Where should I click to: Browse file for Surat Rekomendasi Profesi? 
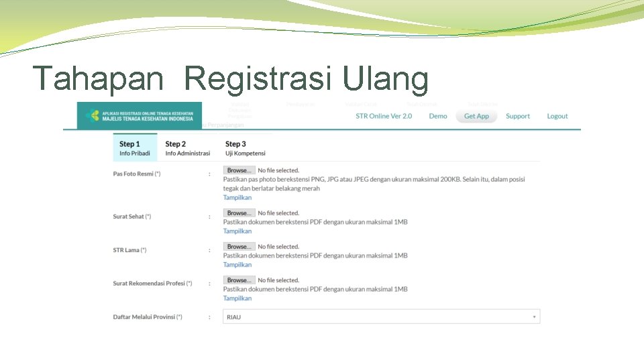(x=239, y=280)
